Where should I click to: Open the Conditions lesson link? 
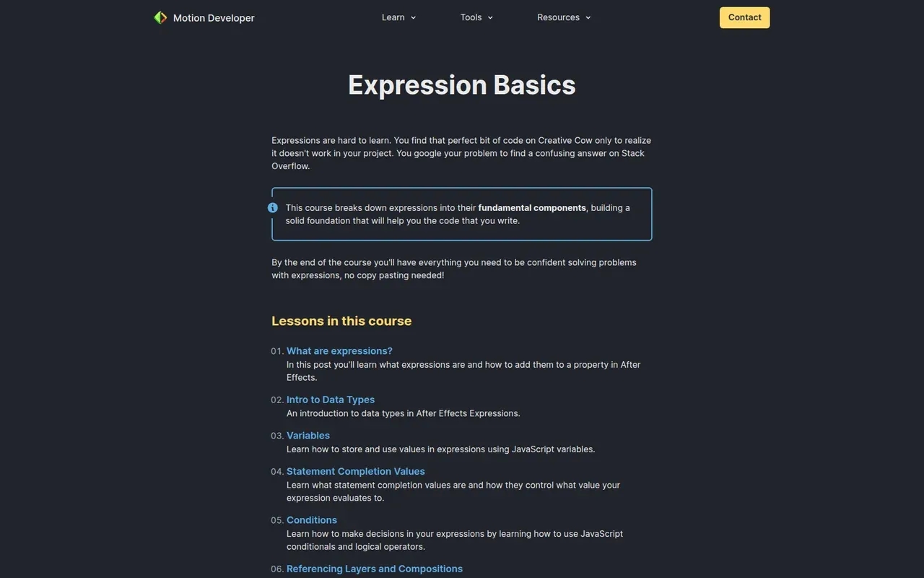pyautogui.click(x=312, y=520)
